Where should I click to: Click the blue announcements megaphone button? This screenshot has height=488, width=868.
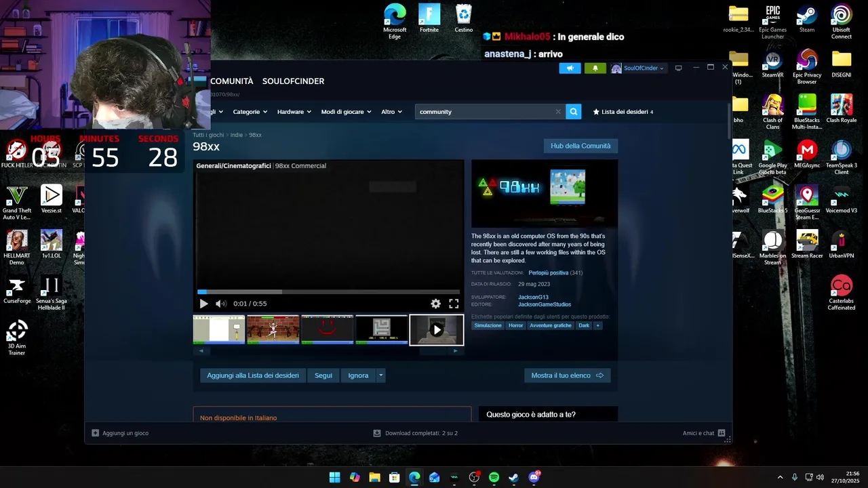point(570,68)
